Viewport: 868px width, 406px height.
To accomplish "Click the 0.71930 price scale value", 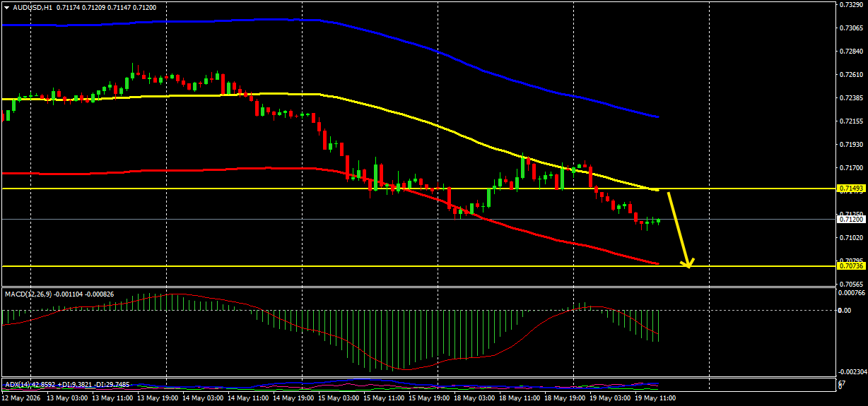I will 851,145.
